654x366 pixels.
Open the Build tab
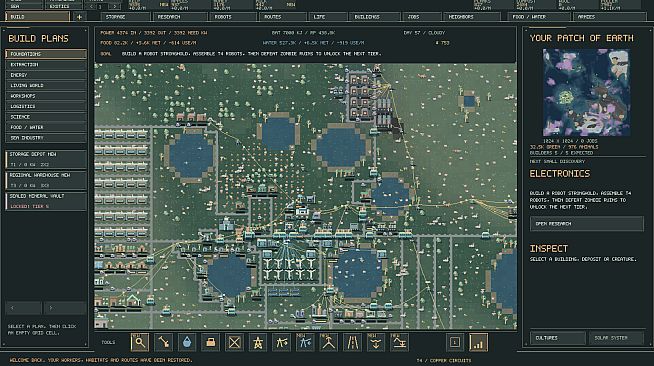[38, 17]
